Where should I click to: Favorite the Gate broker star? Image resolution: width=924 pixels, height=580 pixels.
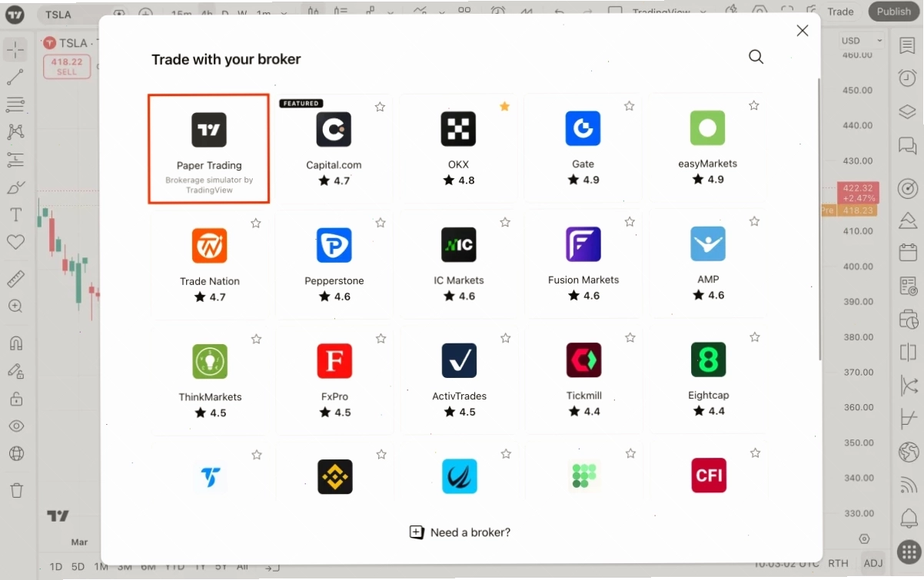point(630,106)
